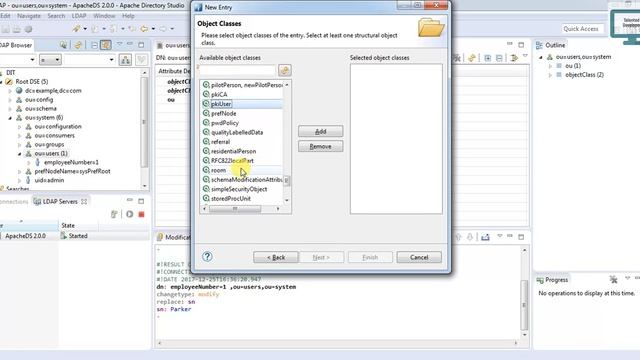640x360 pixels.
Task: Select prefNodeName=sysPrefRoot tree entry
Action: coord(72,171)
